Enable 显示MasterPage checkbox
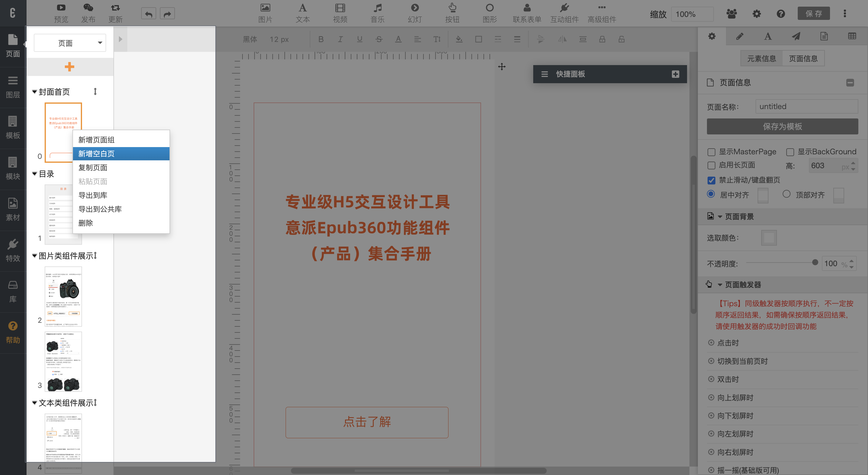 [x=711, y=152]
